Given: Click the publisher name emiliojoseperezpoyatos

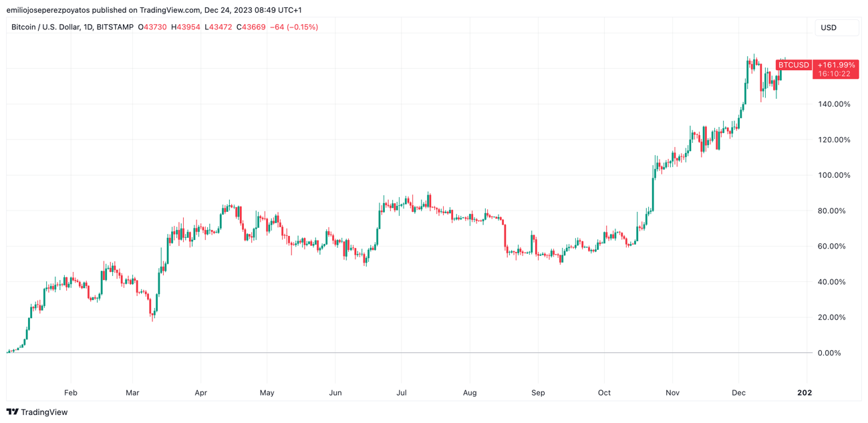Looking at the screenshot, I should click(48, 10).
